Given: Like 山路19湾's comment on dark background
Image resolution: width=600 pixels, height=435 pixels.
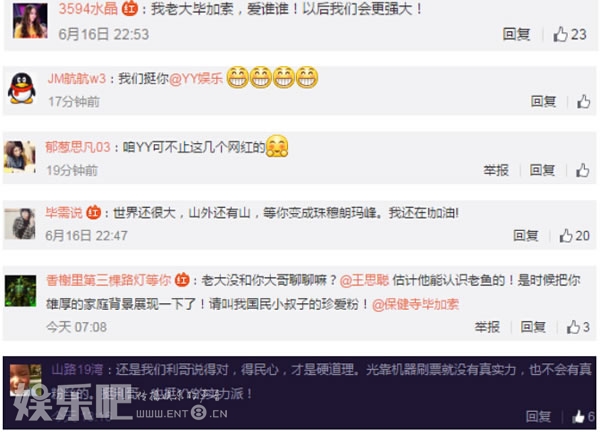Looking at the screenshot, I should 583,416.
